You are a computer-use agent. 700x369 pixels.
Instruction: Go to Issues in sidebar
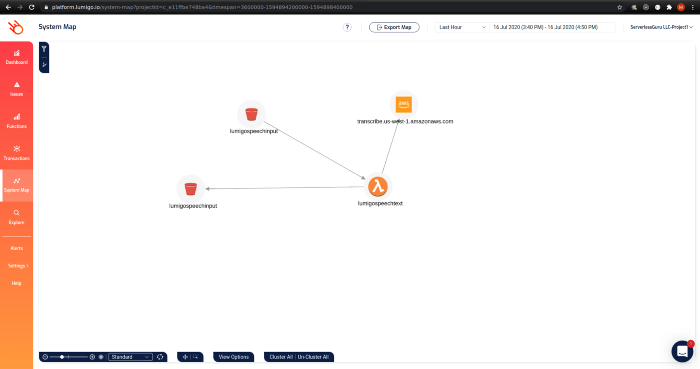(17, 89)
